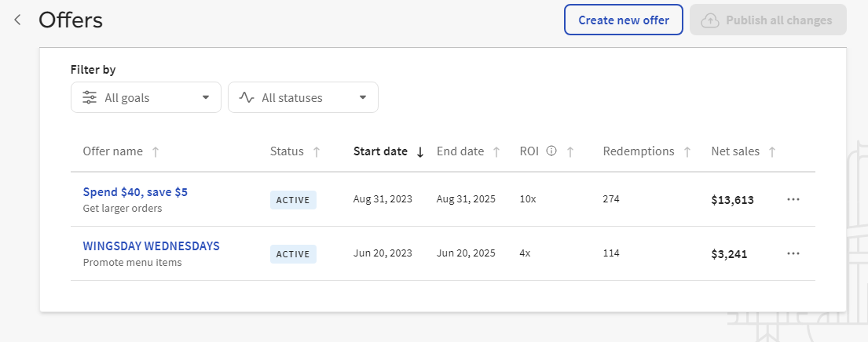868x342 pixels.
Task: Click Publish all changes button
Action: [767, 20]
